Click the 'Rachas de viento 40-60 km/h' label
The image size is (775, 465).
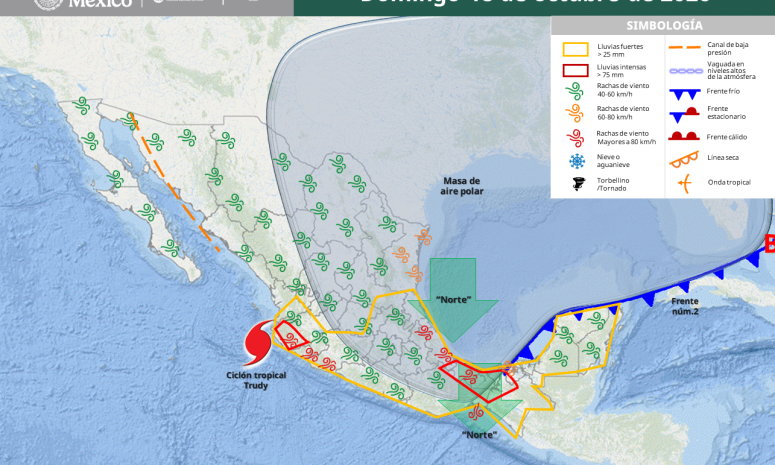(623, 90)
